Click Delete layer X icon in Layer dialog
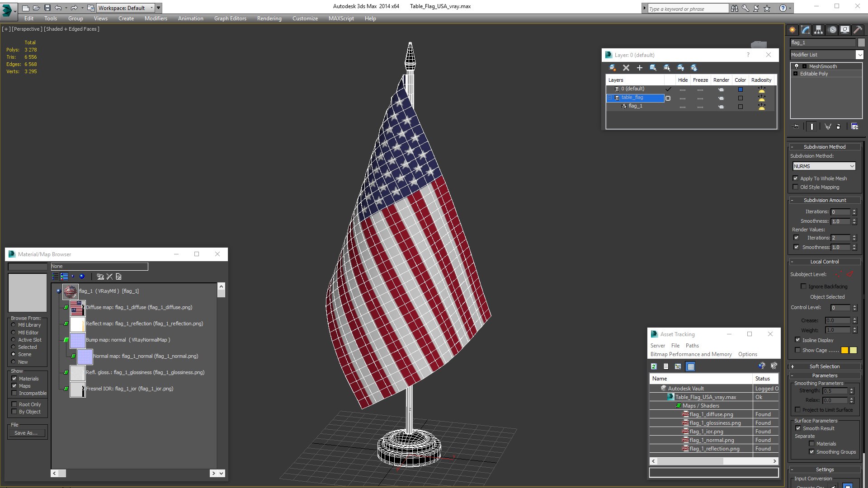 [x=626, y=68]
